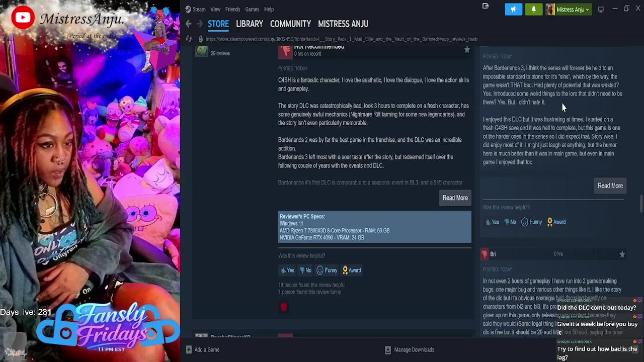Open the Help menu

tap(269, 9)
